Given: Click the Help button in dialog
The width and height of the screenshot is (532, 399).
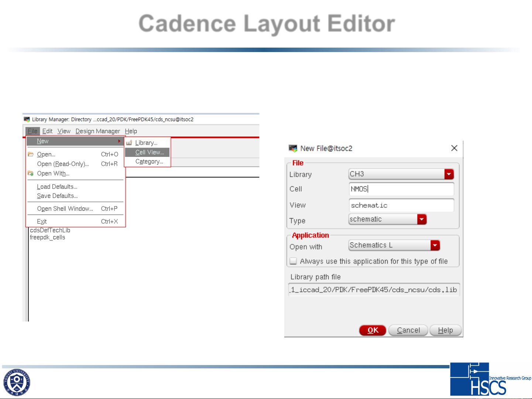Looking at the screenshot, I should (x=445, y=330).
